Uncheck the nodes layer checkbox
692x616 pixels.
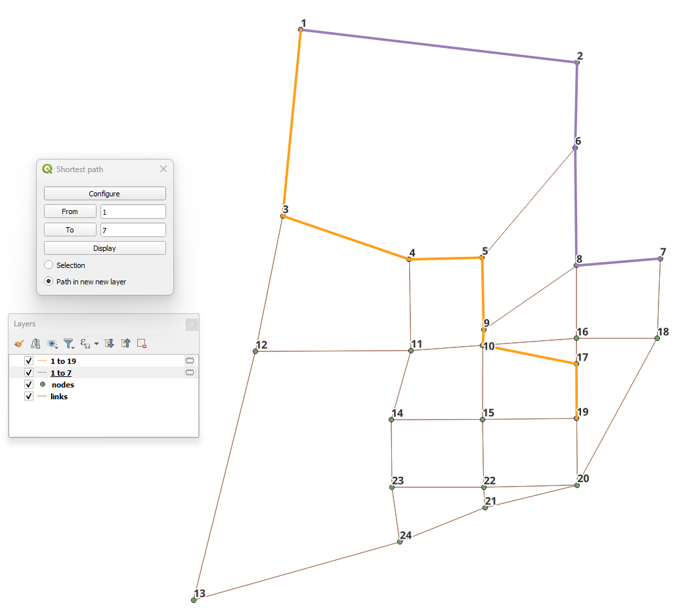[x=29, y=384]
